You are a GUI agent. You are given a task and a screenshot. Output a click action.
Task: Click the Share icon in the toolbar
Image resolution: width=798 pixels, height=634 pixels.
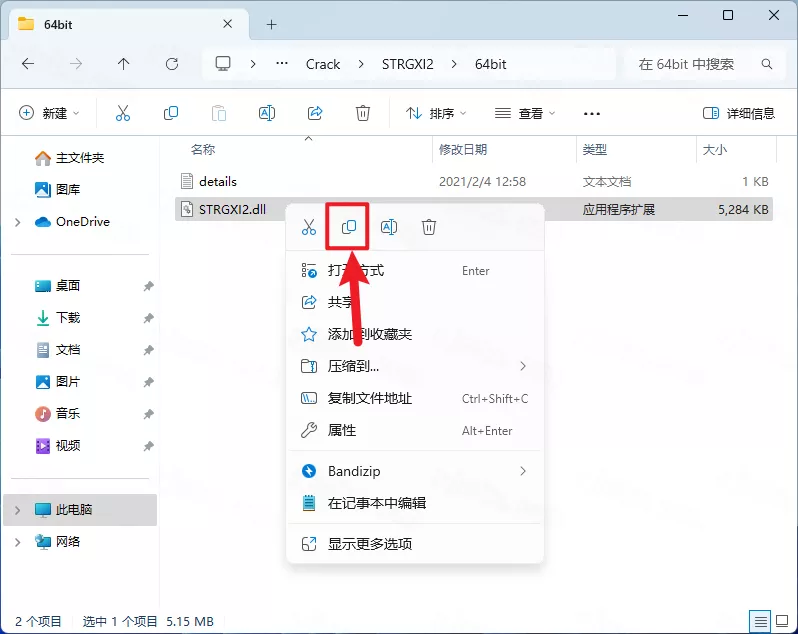coord(315,113)
